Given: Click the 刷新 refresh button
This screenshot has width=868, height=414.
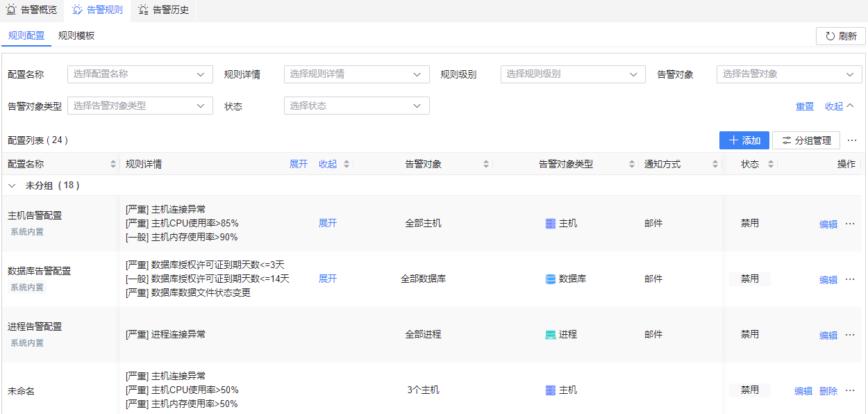Looking at the screenshot, I should (x=840, y=36).
